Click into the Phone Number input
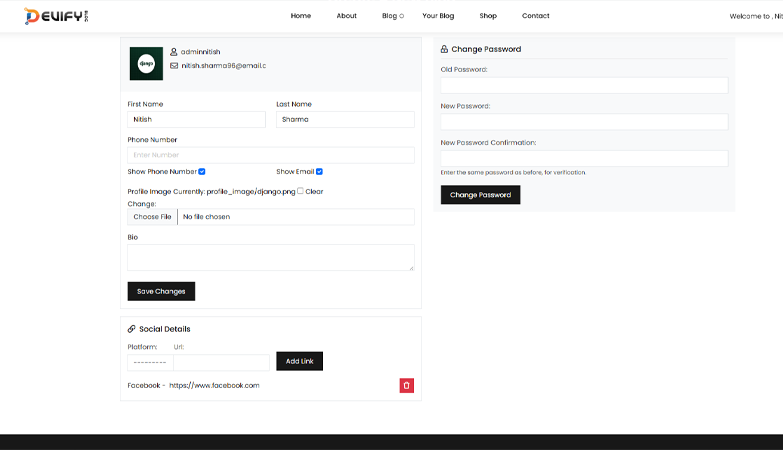783x450 pixels. 271,155
